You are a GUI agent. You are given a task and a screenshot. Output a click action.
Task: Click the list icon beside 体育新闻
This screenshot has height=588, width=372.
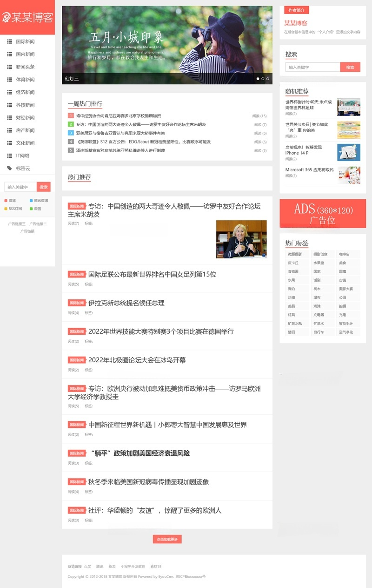pyautogui.click(x=10, y=80)
